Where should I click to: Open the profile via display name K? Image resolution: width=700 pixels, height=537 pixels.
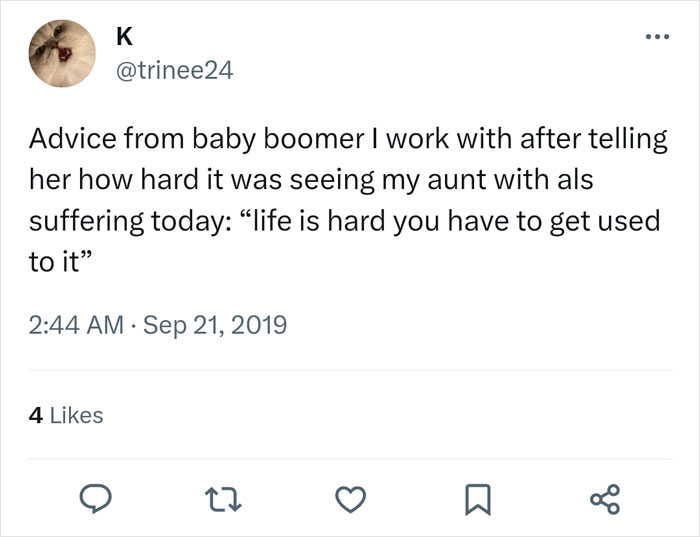pos(124,37)
